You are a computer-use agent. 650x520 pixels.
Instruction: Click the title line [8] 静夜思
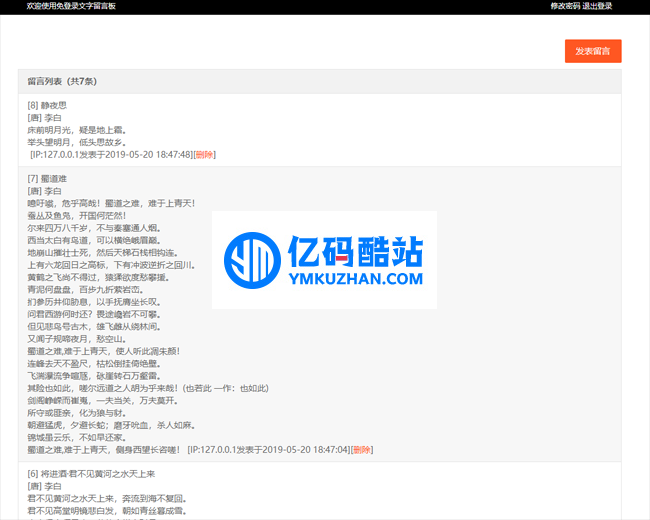tap(47, 105)
